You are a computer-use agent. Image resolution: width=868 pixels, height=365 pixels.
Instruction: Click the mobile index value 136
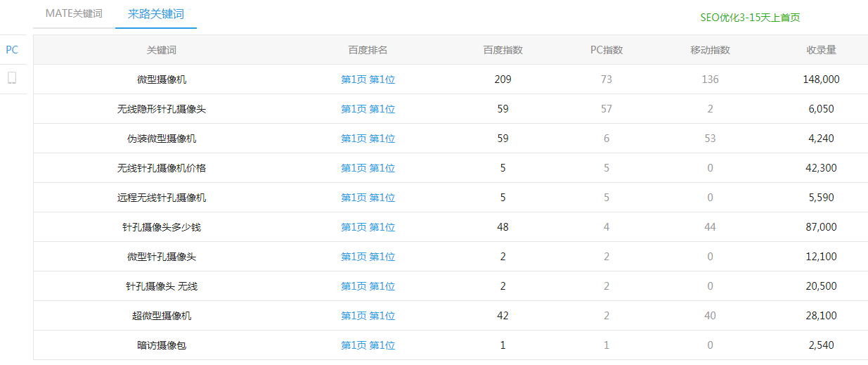pos(711,79)
